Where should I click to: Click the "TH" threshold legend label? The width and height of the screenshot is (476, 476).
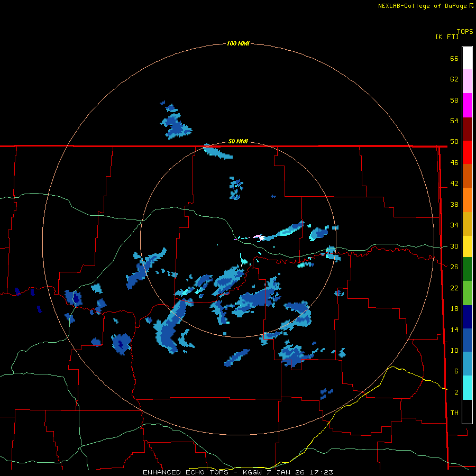(454, 413)
